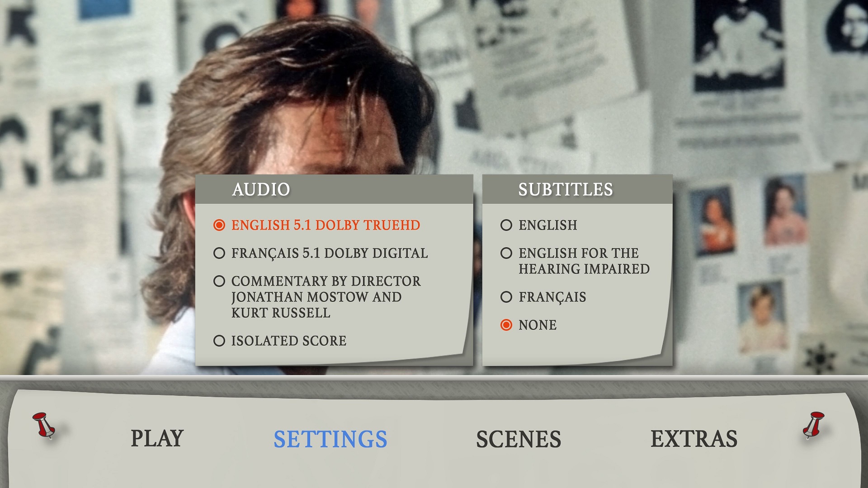Click the English for the Hearing Impaired label

(x=584, y=261)
